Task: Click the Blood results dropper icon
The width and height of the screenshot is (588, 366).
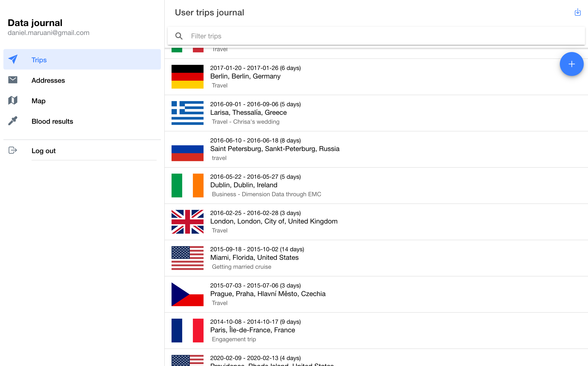Action: [x=13, y=121]
